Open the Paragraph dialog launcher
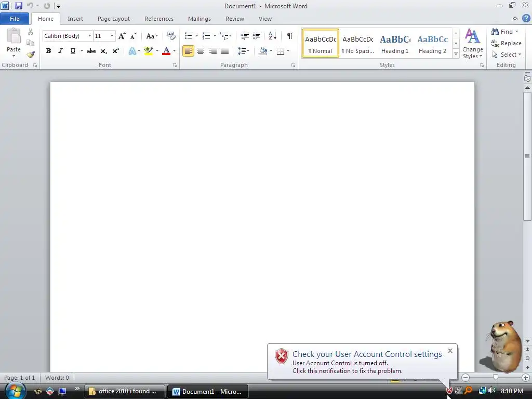Screen dimensions: 532x399 [293, 65]
